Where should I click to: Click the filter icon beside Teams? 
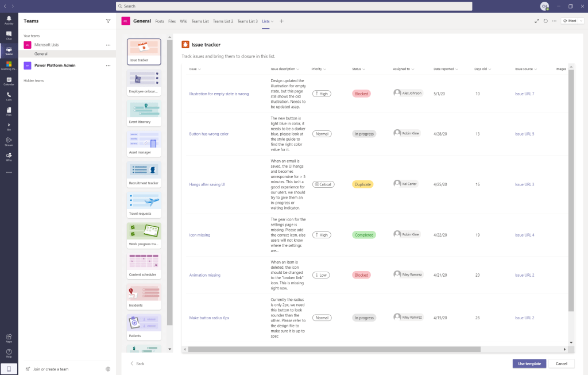(x=108, y=21)
